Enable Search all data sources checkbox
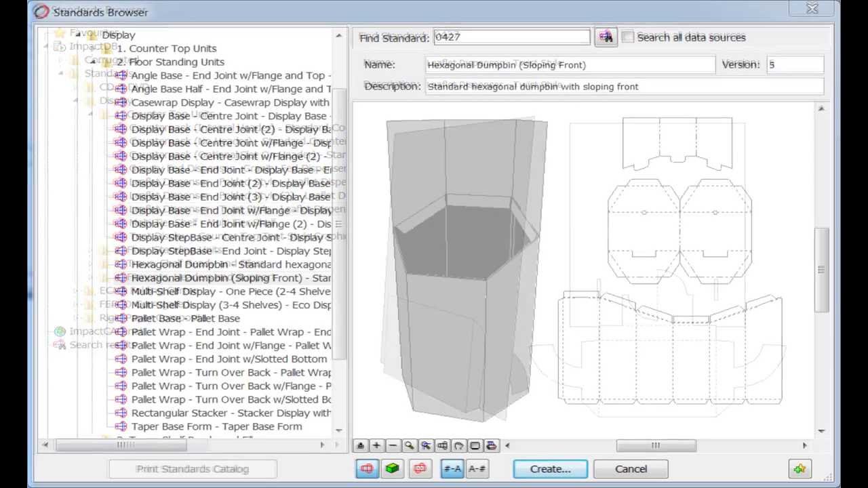Viewport: 868px width, 488px height. tap(628, 37)
